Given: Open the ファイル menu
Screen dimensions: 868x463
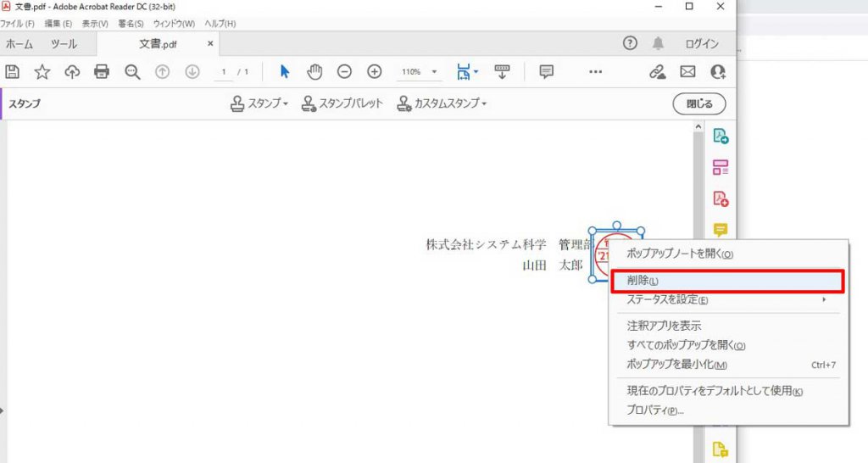Looking at the screenshot, I should point(17,24).
